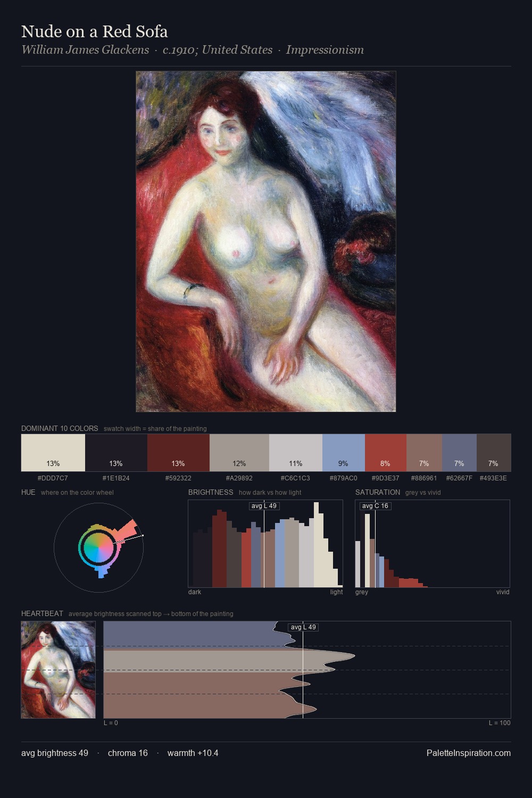Click the PaletteInspiration.com link
The height and width of the screenshot is (798, 532).
coord(469,753)
